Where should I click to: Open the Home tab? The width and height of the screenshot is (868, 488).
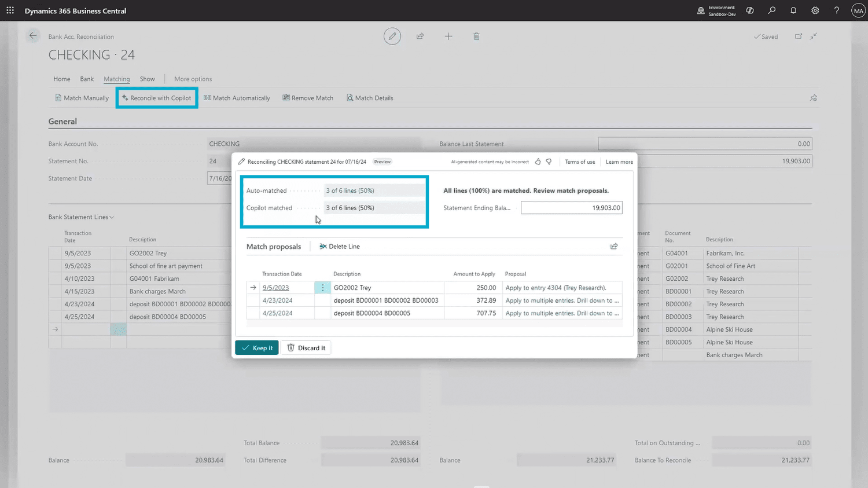(x=61, y=79)
